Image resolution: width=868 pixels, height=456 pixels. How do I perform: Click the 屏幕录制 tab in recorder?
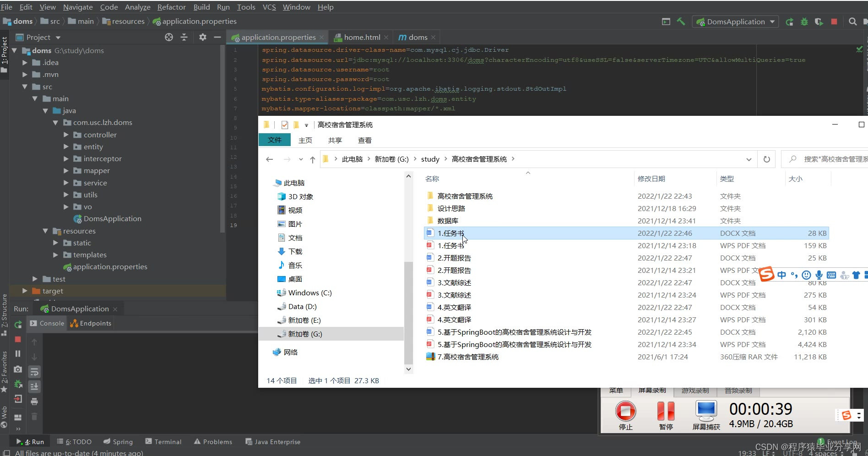[652, 391]
